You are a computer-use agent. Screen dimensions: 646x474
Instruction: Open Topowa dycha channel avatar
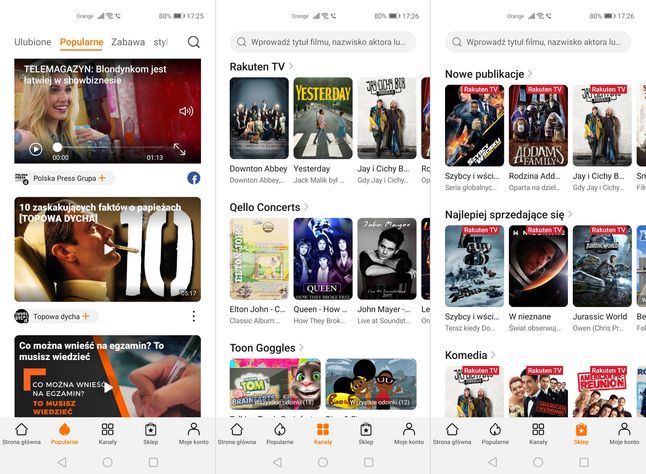pos(21,316)
